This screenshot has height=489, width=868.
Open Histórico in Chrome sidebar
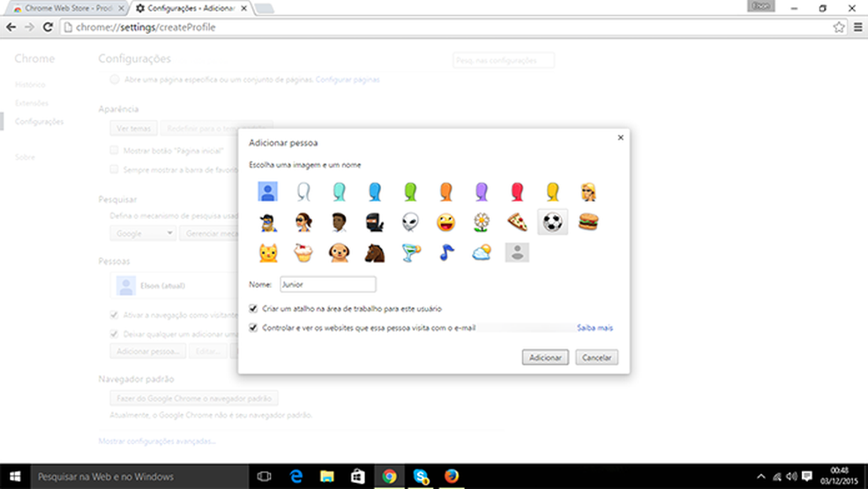coord(31,85)
